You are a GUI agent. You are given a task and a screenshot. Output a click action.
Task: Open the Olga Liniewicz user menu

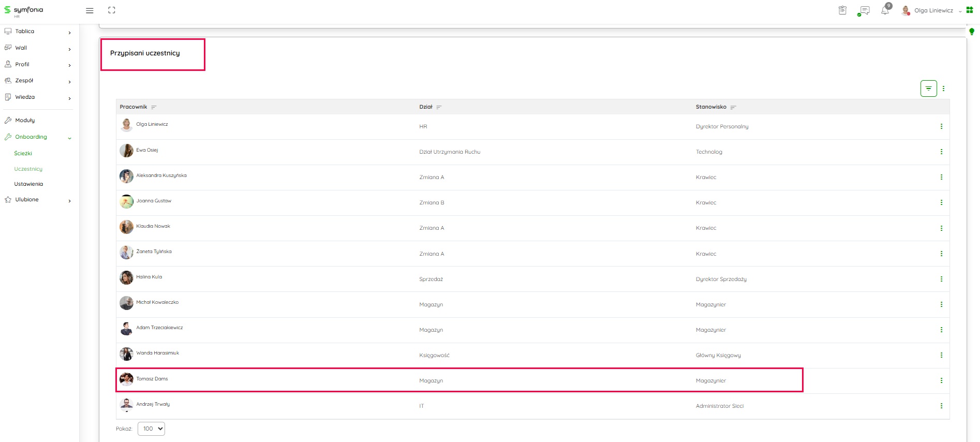coord(933,10)
